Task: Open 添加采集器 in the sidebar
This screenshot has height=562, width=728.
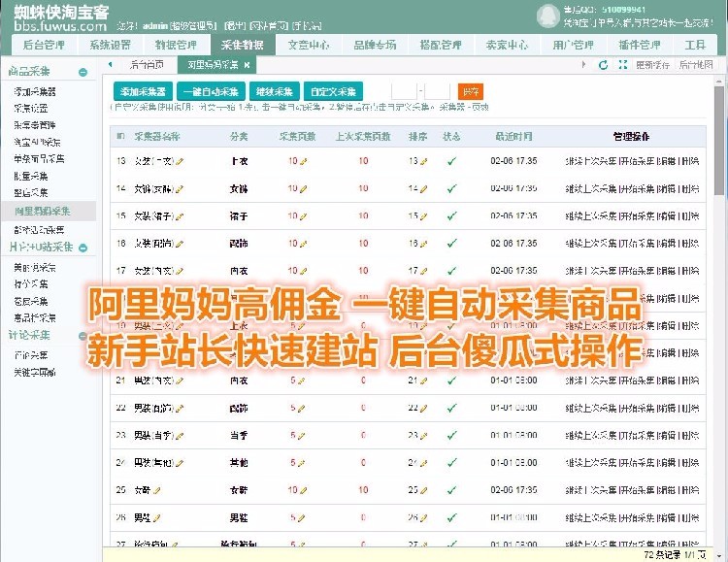Action: [35, 92]
